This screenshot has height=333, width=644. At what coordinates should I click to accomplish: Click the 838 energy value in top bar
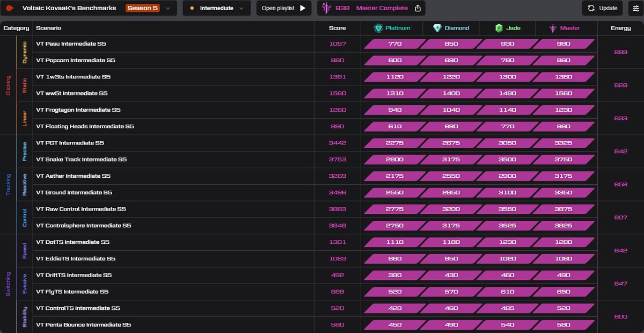click(x=342, y=9)
